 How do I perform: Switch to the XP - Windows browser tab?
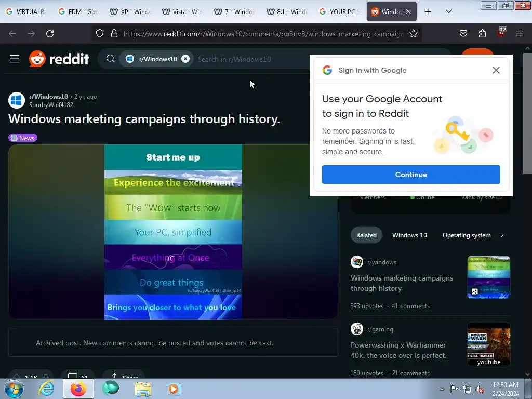point(130,11)
